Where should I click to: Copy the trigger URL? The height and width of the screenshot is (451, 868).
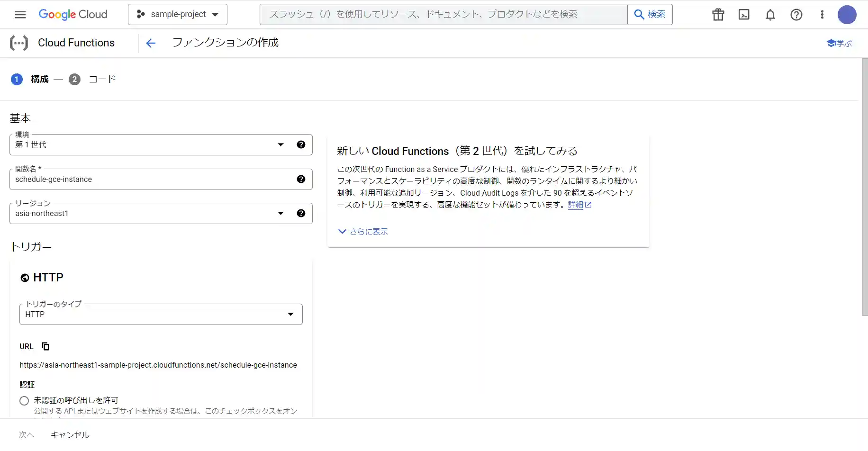click(45, 346)
